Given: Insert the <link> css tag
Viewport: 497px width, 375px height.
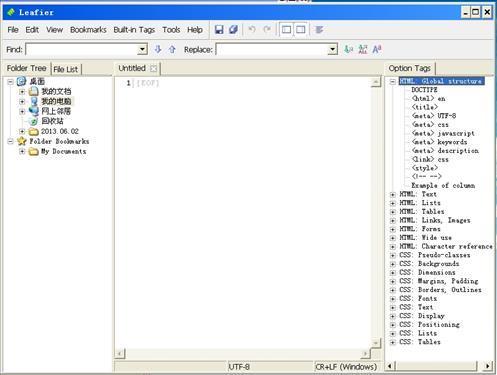Looking at the screenshot, I should (430, 159).
